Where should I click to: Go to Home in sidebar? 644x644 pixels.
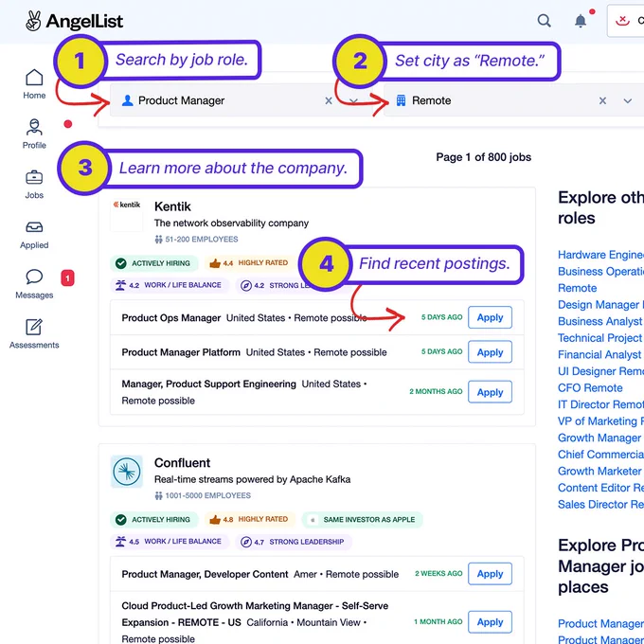[x=34, y=83]
